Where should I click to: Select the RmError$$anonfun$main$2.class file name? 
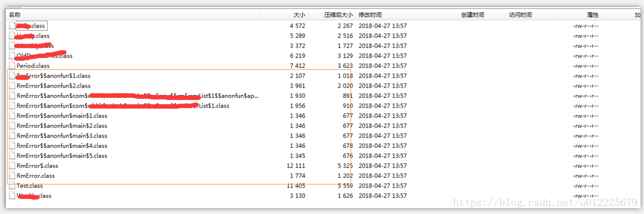[x=62, y=126]
